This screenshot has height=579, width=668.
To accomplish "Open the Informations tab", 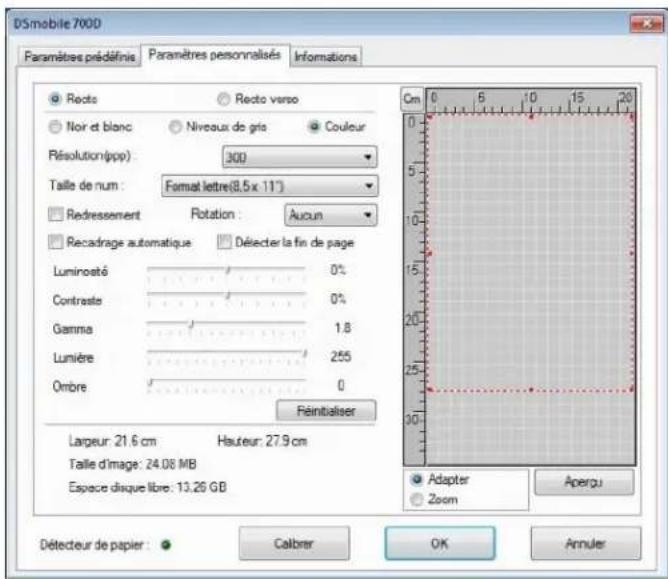I will point(326,57).
